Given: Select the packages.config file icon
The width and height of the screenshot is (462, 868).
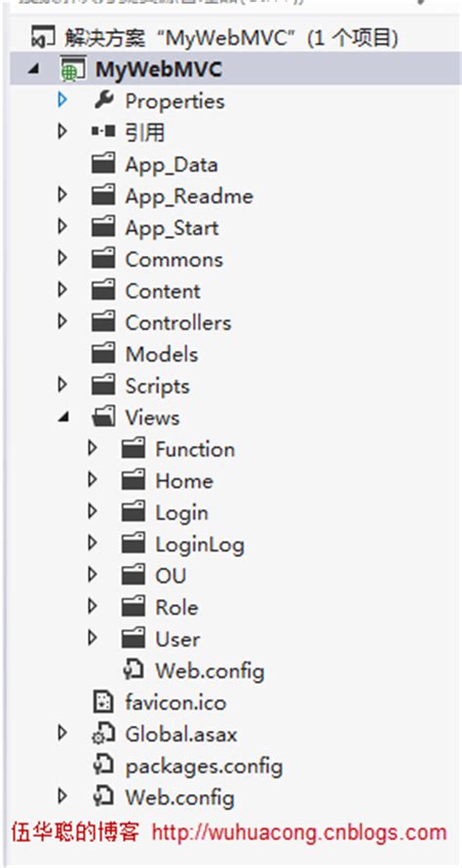Looking at the screenshot, I should (103, 766).
